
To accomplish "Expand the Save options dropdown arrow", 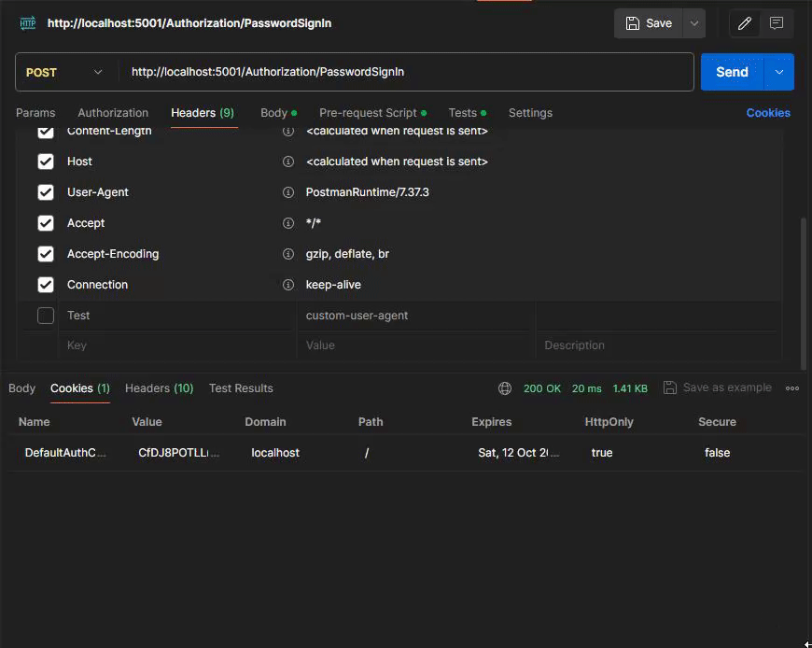I will (693, 23).
